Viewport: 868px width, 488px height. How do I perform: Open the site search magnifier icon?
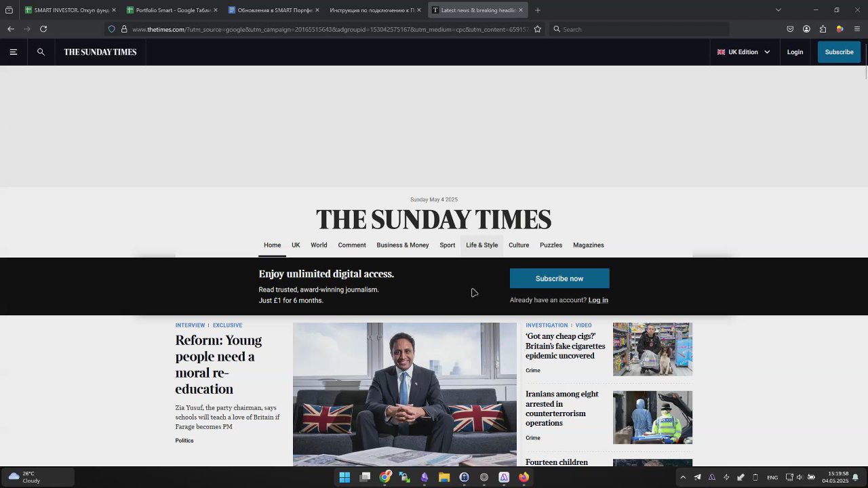click(x=41, y=52)
